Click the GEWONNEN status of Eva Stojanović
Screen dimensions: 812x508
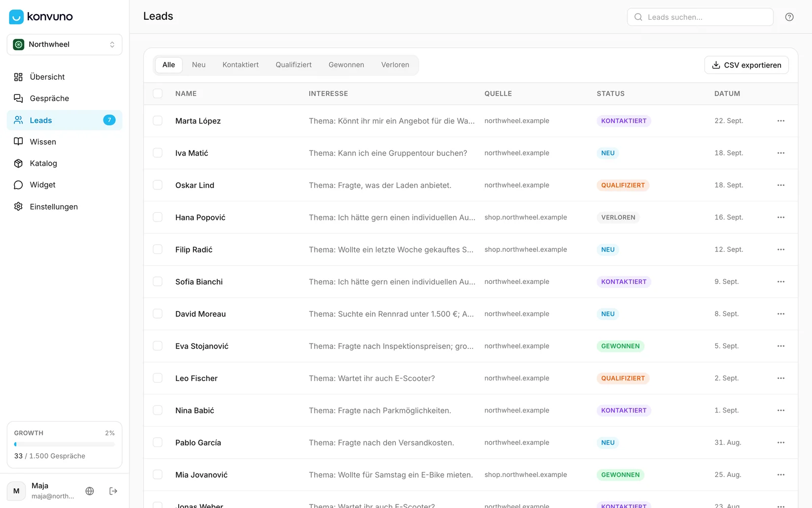[x=620, y=346]
